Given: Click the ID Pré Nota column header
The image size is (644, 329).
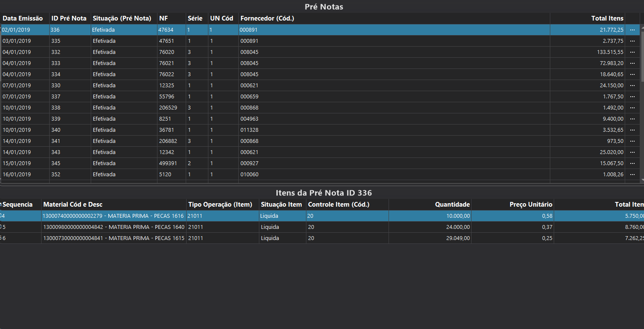Looking at the screenshot, I should click(70, 18).
